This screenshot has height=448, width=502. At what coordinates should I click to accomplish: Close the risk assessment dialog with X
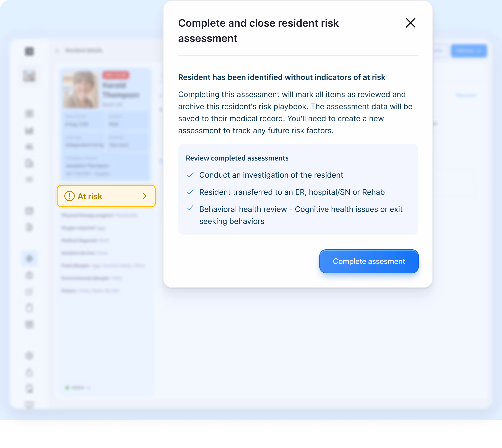(410, 23)
